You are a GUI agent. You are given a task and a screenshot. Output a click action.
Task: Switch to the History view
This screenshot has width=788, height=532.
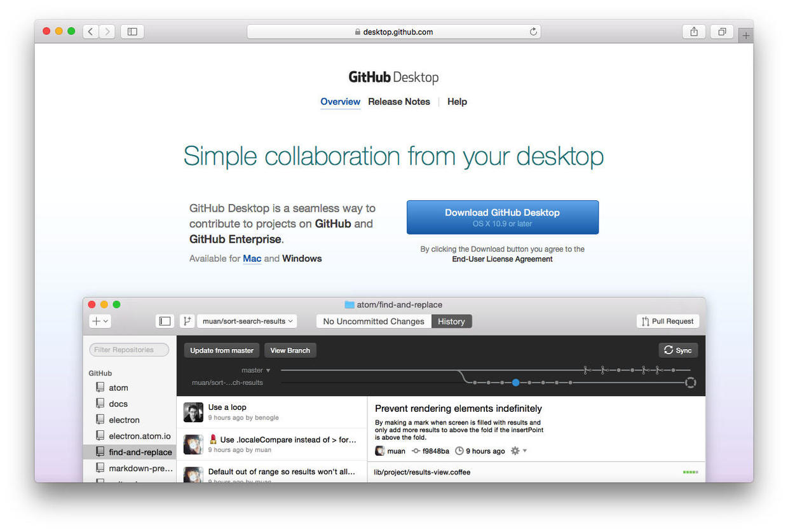pyautogui.click(x=451, y=321)
